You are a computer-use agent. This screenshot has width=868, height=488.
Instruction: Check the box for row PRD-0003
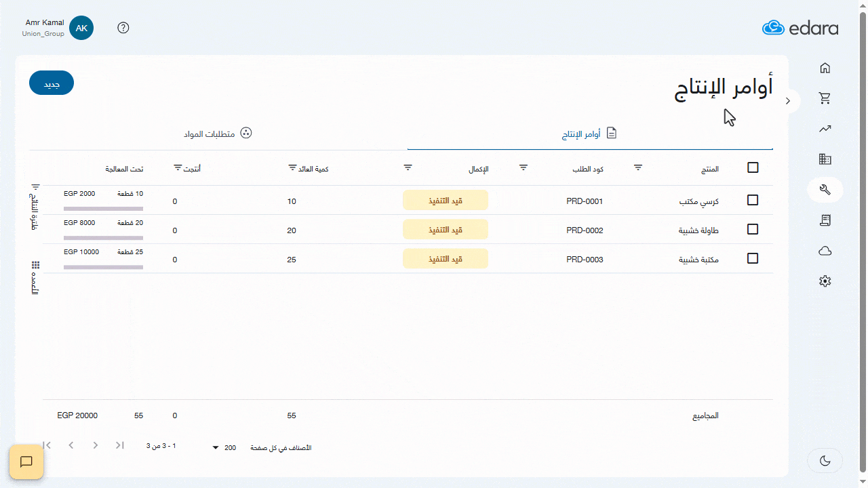[753, 258]
